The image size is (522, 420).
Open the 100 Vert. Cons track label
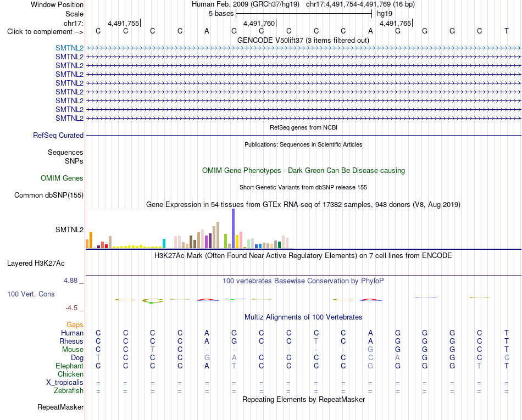coord(31,294)
